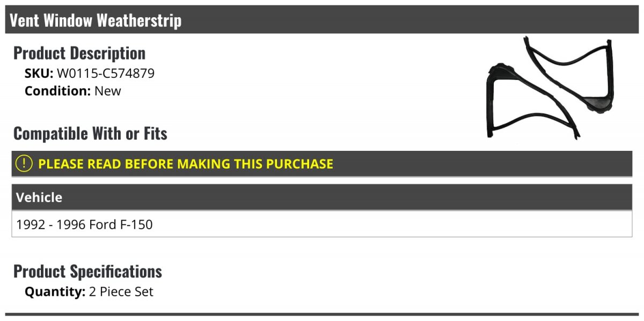The height and width of the screenshot is (321, 644).
Task: Click the Quantity label
Action: [x=55, y=292]
